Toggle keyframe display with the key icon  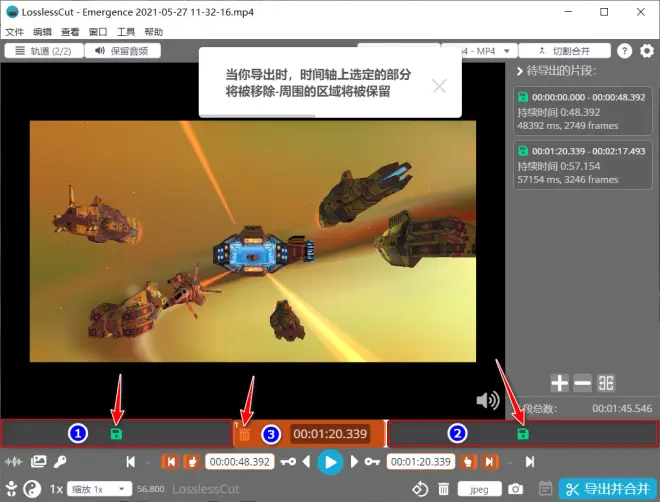(60, 462)
